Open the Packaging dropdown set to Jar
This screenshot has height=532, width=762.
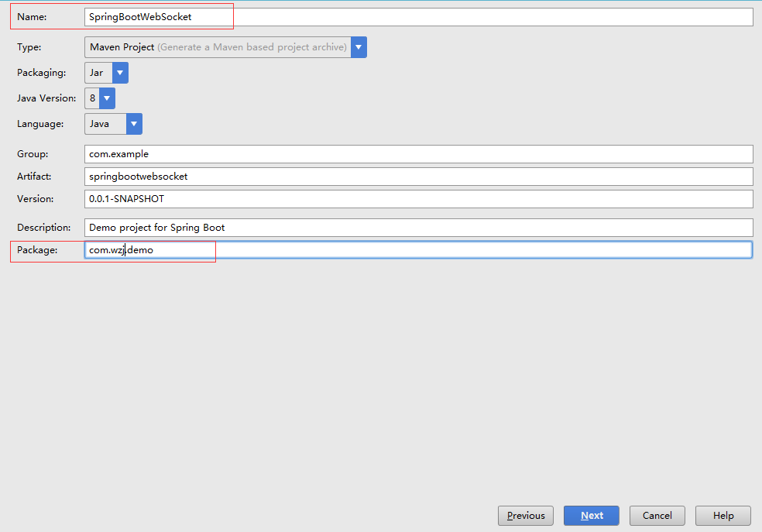click(106, 73)
